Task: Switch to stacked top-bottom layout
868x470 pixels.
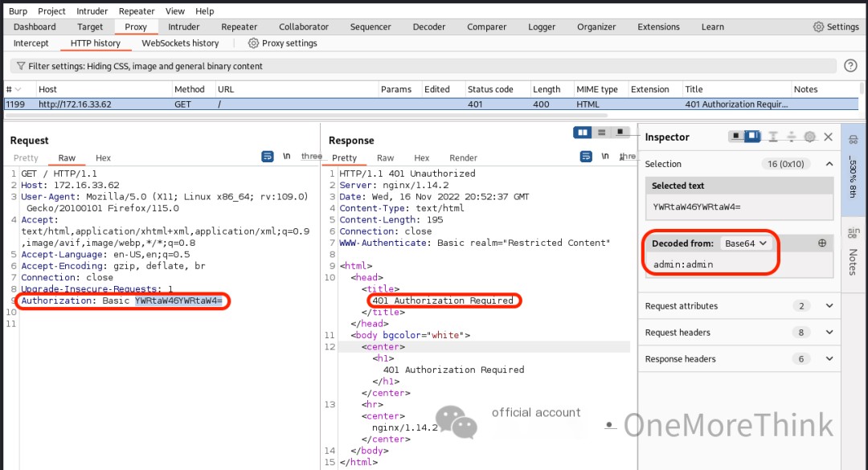Action: (602, 133)
